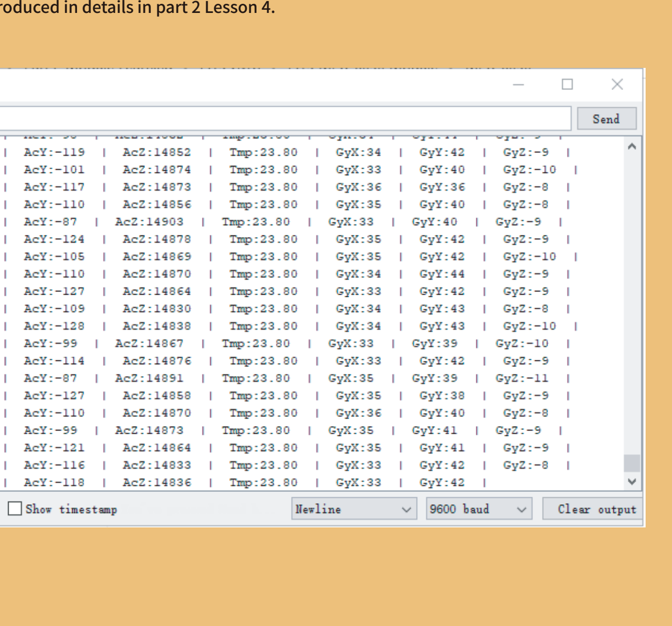This screenshot has height=626, width=672.
Task: Click the value AcZ:14874
Action: coord(157,170)
